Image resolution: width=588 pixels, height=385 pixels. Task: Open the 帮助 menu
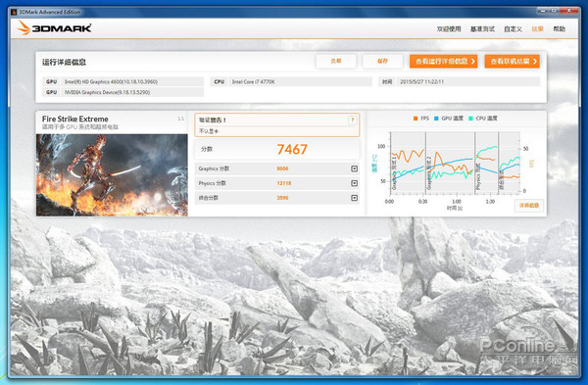[560, 28]
